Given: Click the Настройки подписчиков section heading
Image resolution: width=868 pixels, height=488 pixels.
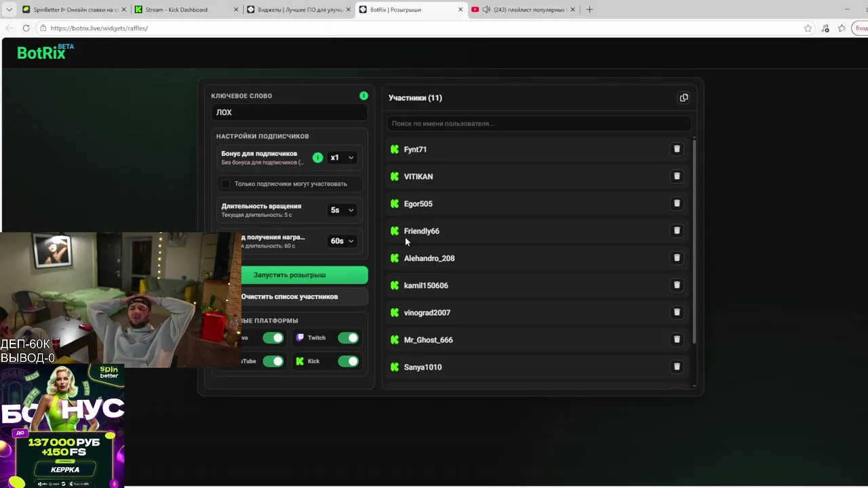Looking at the screenshot, I should click(x=262, y=136).
